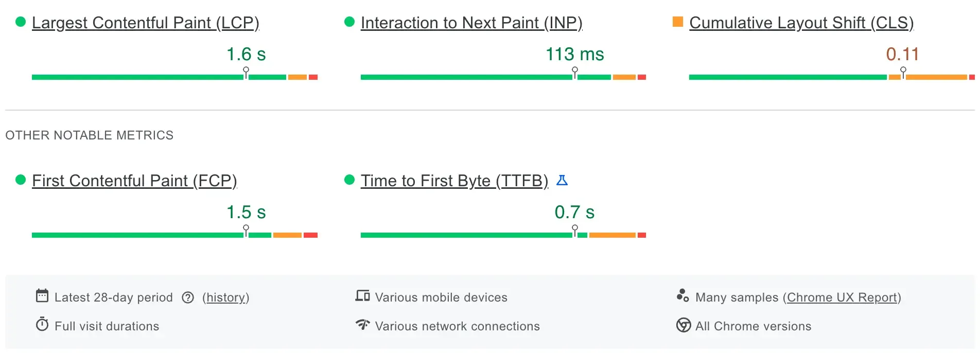980x353 pixels.
Task: Open the history link
Action: click(x=225, y=297)
